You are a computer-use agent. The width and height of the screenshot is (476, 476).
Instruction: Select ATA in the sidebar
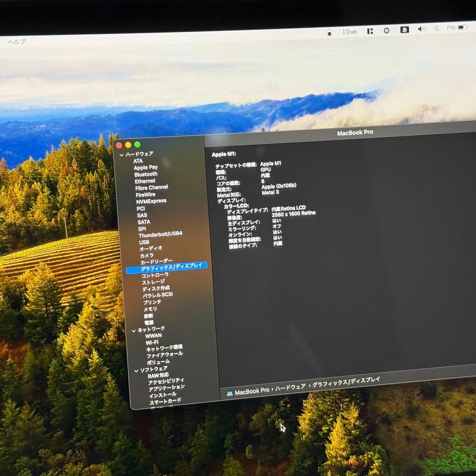138,161
